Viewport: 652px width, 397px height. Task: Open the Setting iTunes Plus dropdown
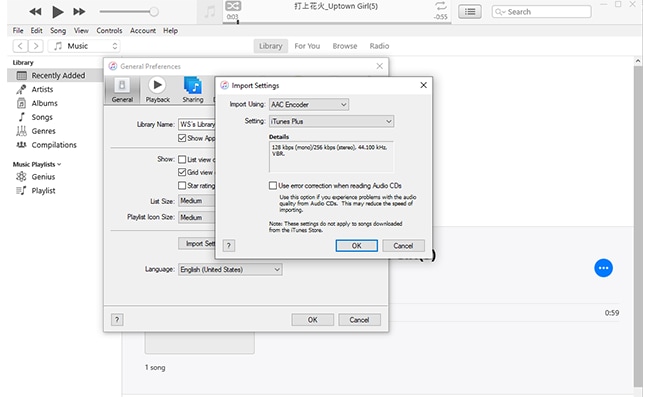click(331, 121)
